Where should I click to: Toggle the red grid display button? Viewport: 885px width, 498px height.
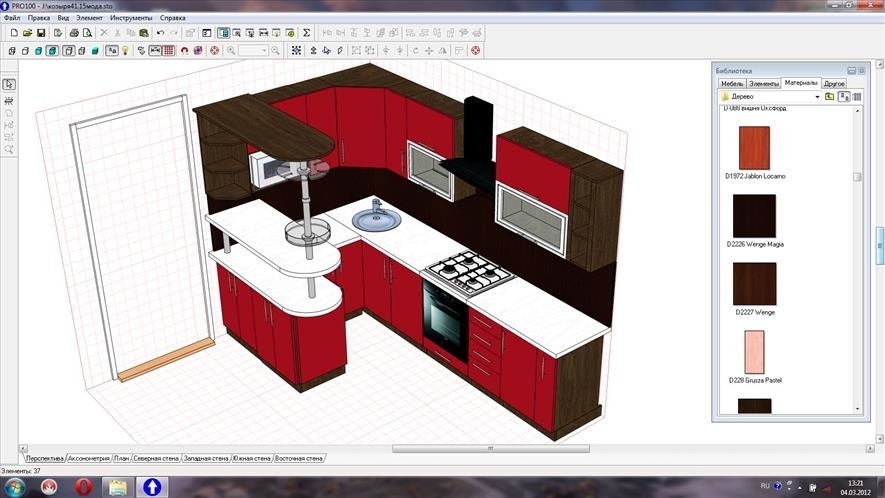[169, 51]
